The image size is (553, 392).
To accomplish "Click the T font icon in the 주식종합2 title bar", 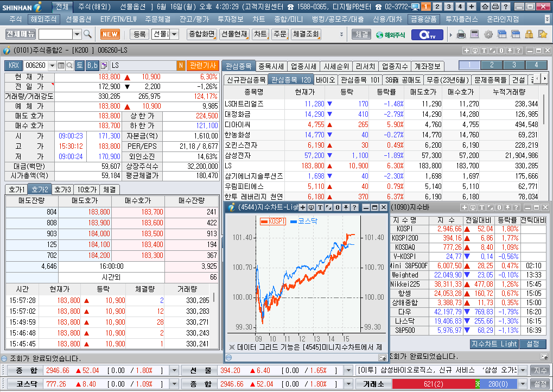I will click(484, 50).
